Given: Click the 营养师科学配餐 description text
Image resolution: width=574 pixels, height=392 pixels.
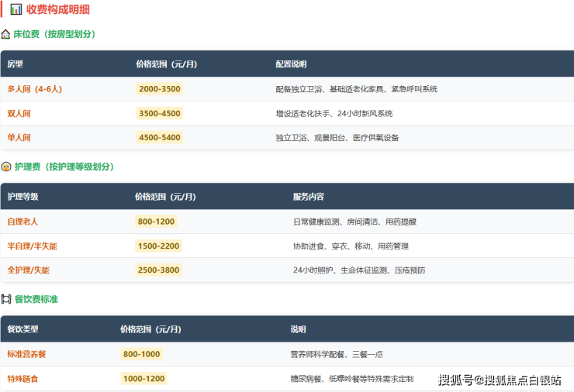Looking at the screenshot, I should (x=337, y=354).
